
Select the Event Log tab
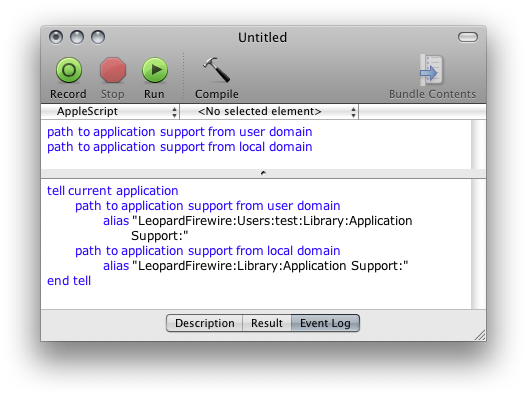click(325, 323)
